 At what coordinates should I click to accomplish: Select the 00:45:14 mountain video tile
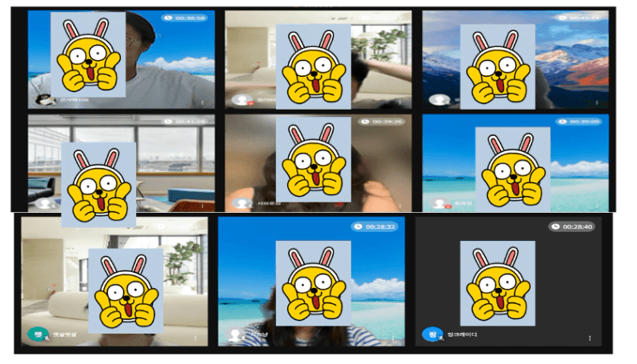(x=515, y=59)
